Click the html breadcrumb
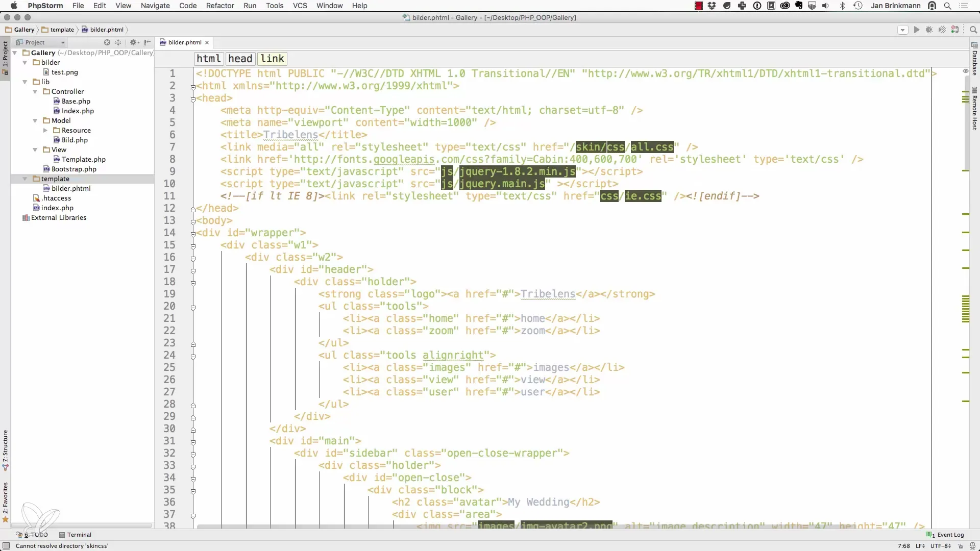The width and height of the screenshot is (980, 551). click(208, 59)
